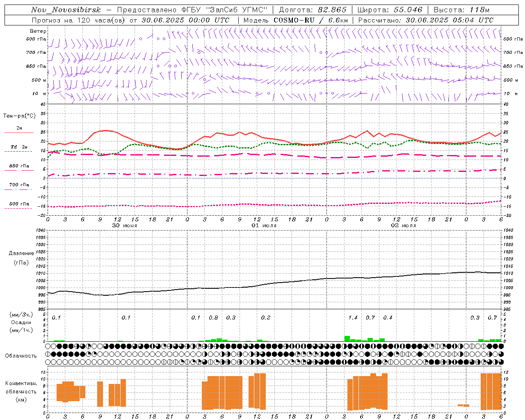Click the '30 июня' date label
Viewport: 525px width, 420px height.
coord(125,226)
